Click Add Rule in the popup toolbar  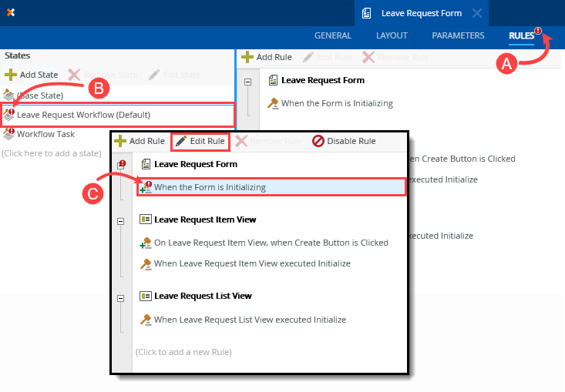tap(140, 141)
